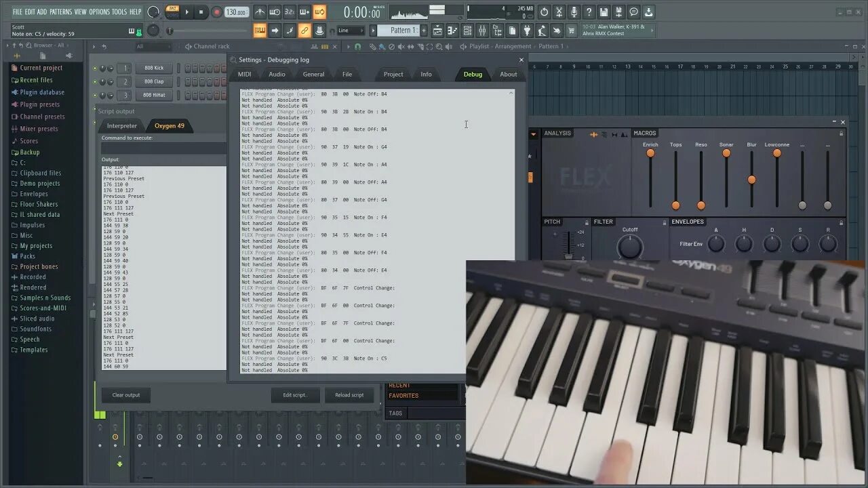Open the mixer window icon
This screenshot has width=868, height=488.
click(x=482, y=30)
